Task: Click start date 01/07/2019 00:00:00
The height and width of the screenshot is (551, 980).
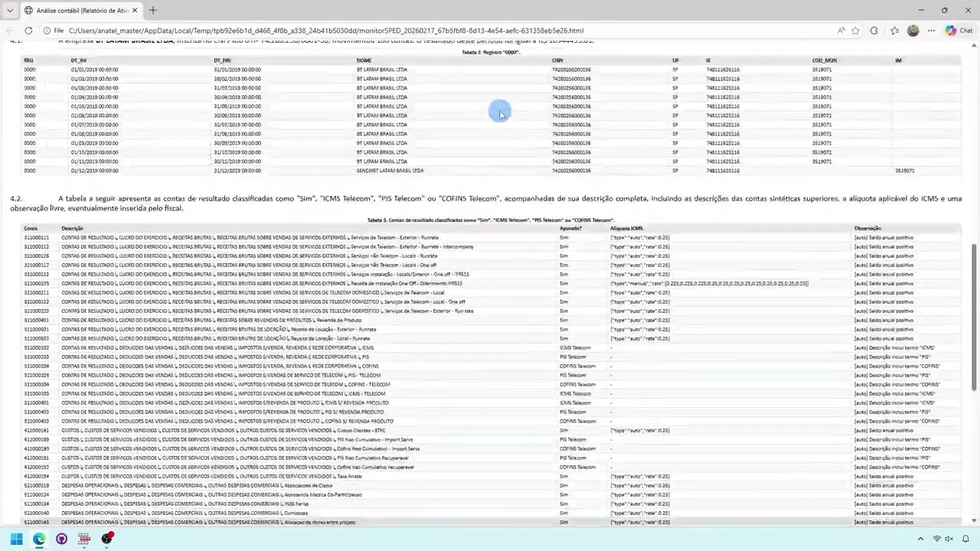Action: (94, 125)
